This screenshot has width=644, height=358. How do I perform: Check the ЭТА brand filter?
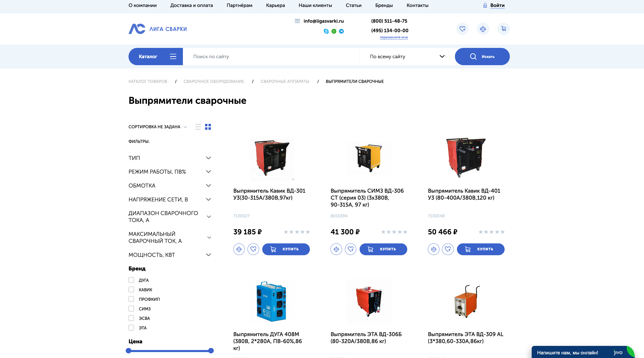click(131, 328)
